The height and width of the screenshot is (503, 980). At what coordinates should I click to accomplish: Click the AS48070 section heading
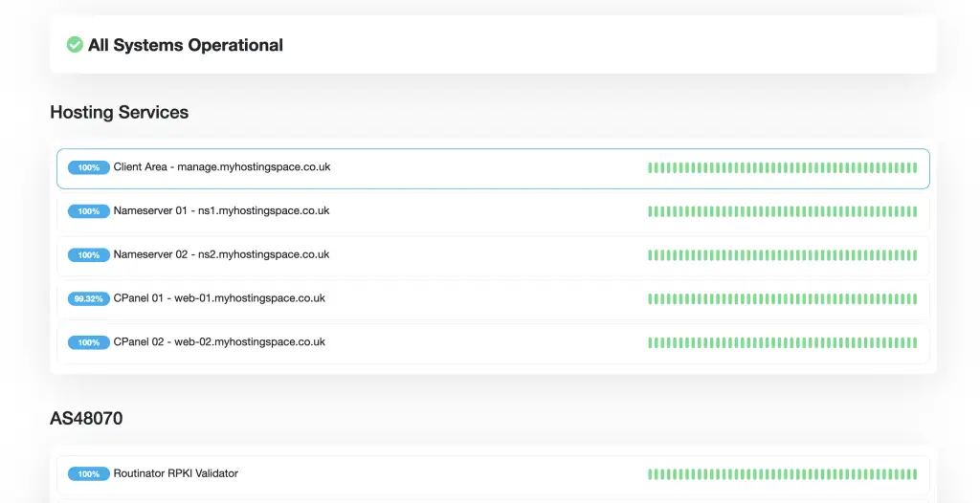tap(86, 418)
